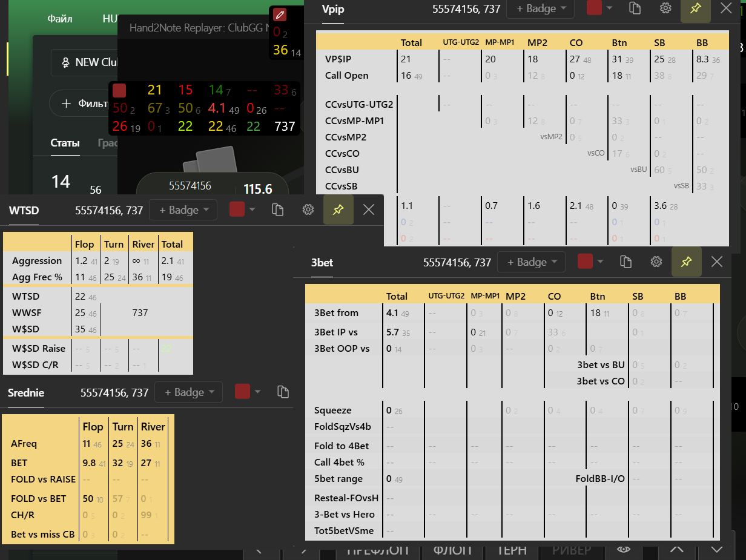Click the Call 4bet % row label

(x=339, y=463)
